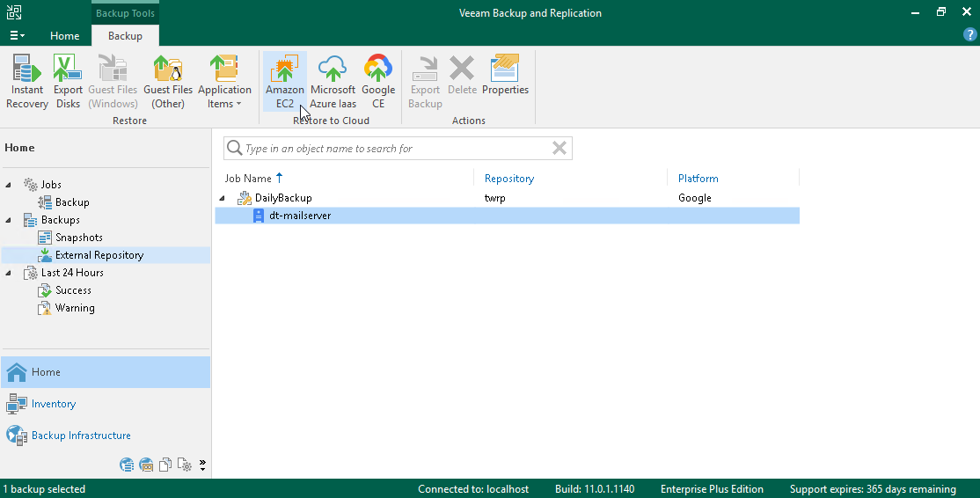The image size is (980, 498).
Task: Click the Tape Infrastructure view icon
Action: tap(146, 465)
